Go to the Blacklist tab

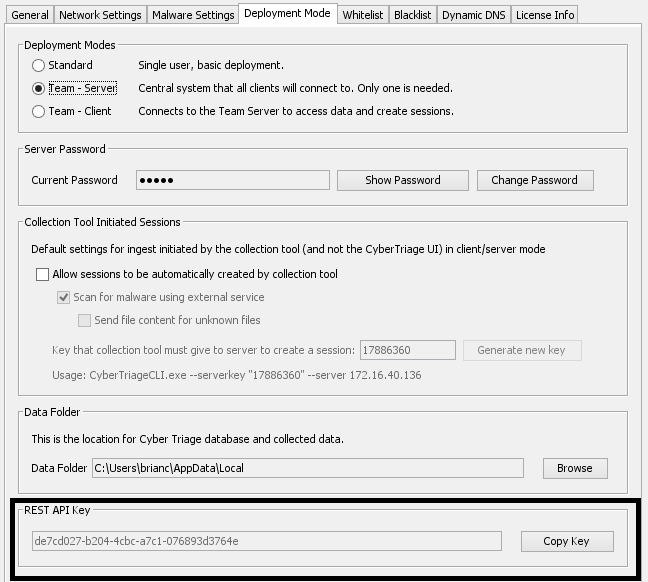point(412,15)
